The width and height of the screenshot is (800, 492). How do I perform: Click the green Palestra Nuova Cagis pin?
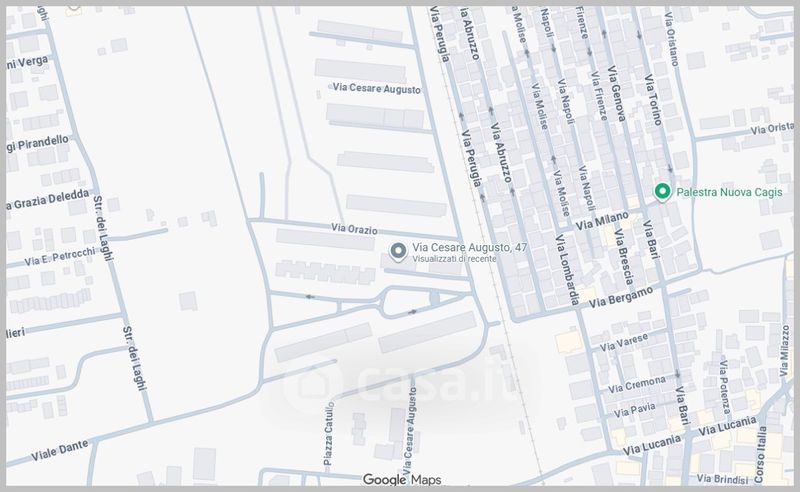pos(662,192)
